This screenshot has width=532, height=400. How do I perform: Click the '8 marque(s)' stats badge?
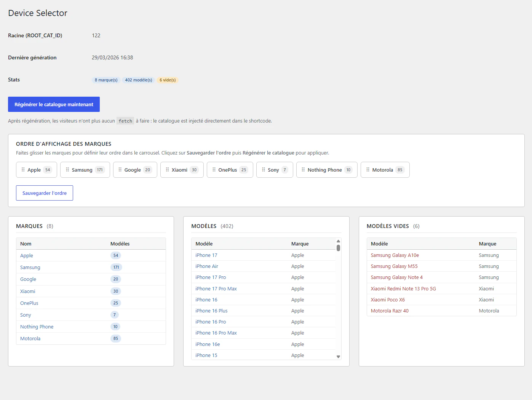coord(106,80)
